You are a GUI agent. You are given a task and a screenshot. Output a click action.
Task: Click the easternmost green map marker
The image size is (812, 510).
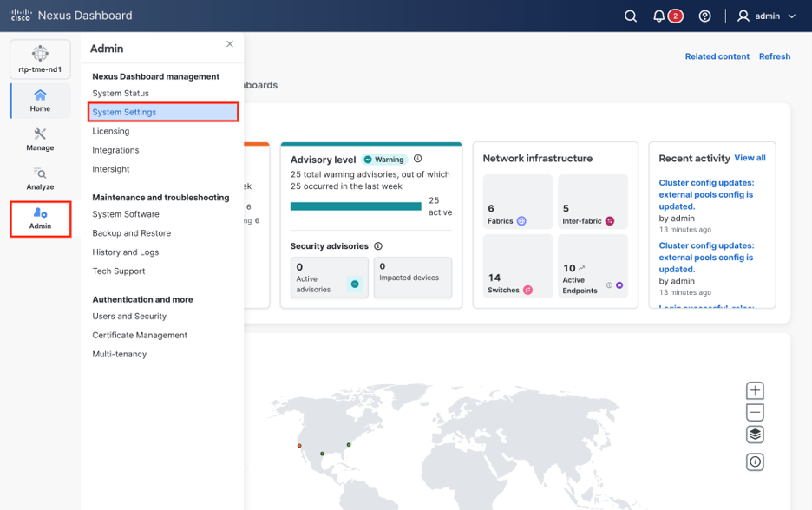(x=349, y=444)
